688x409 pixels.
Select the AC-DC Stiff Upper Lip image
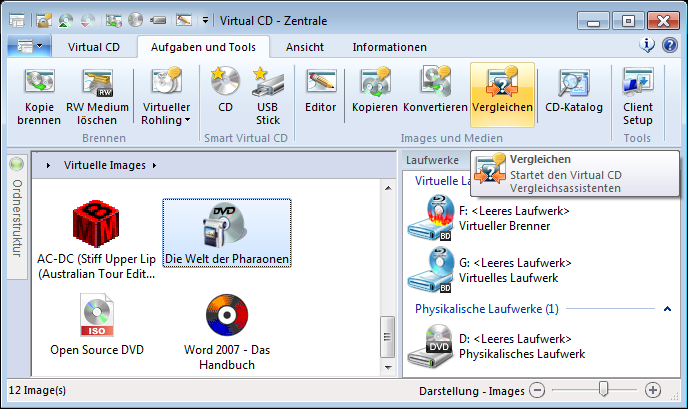pyautogui.click(x=97, y=240)
